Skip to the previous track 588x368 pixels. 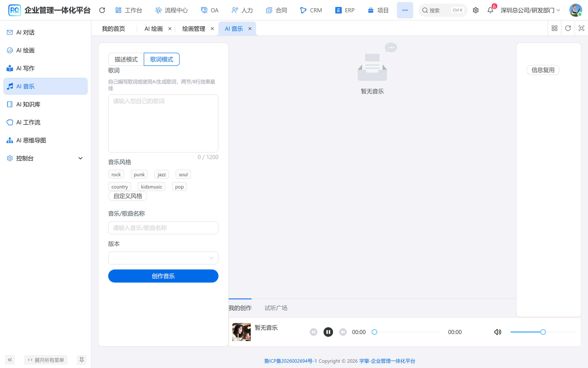(x=313, y=332)
